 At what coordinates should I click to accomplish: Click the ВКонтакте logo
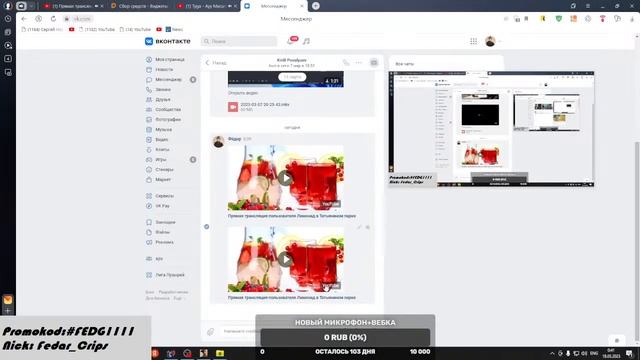pos(168,41)
